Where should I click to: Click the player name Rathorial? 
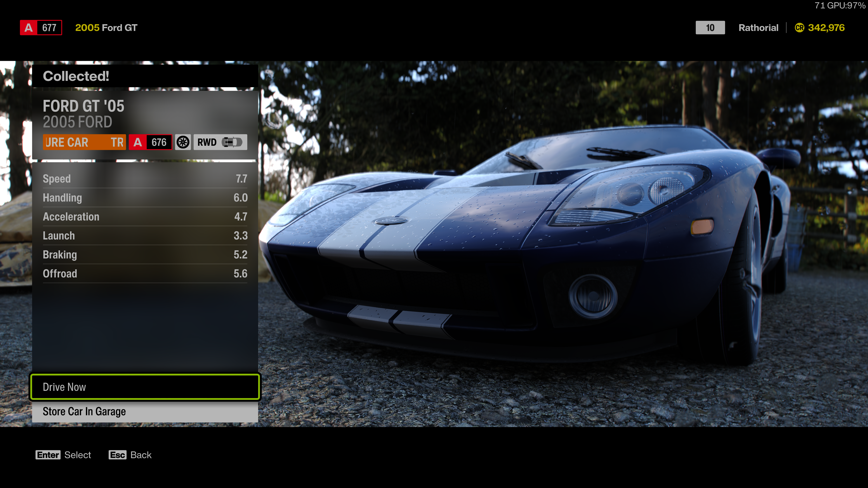point(759,28)
